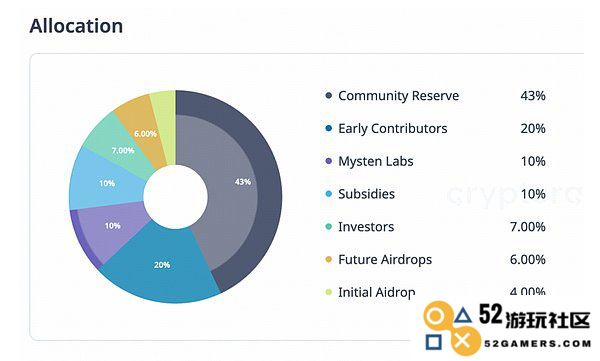Click the Mysten Labs legend label
600x361 pixels.
point(376,161)
